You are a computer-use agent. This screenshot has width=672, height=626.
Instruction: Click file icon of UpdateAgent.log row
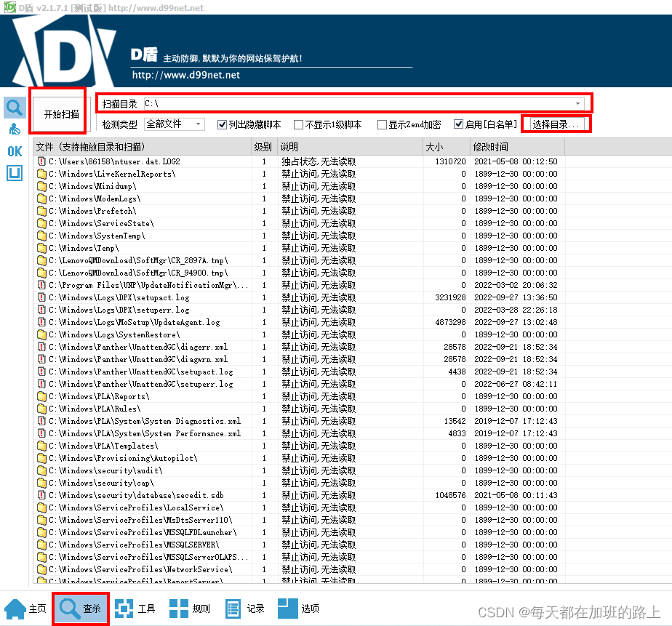click(41, 322)
